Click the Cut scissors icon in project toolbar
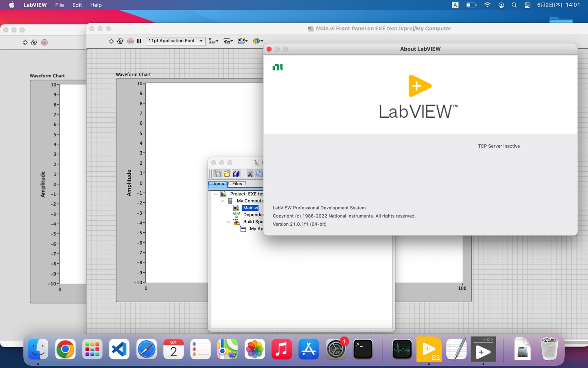588x368 pixels. (x=250, y=174)
